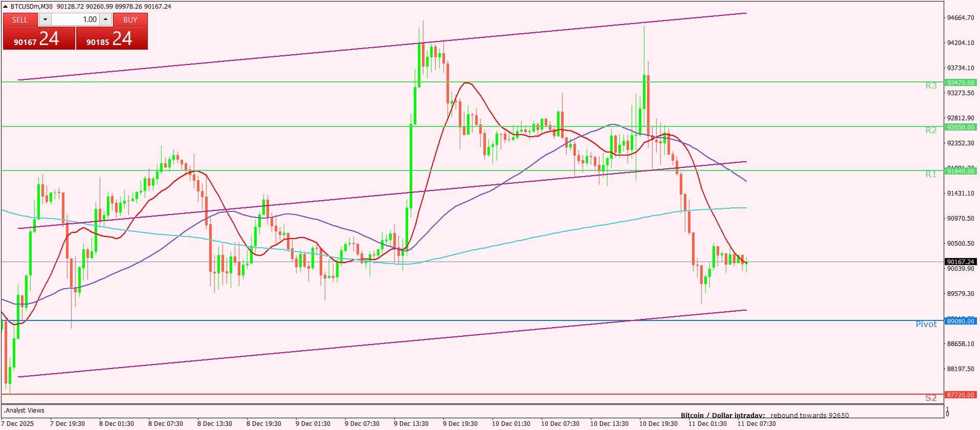
Task: Click the BTCUSDm,M30 chart title
Action: coord(32,7)
